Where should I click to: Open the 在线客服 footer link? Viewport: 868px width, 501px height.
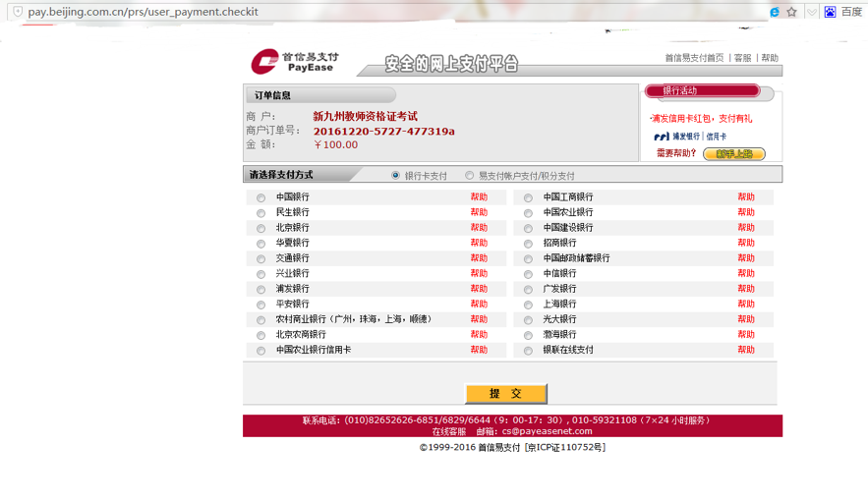[449, 431]
